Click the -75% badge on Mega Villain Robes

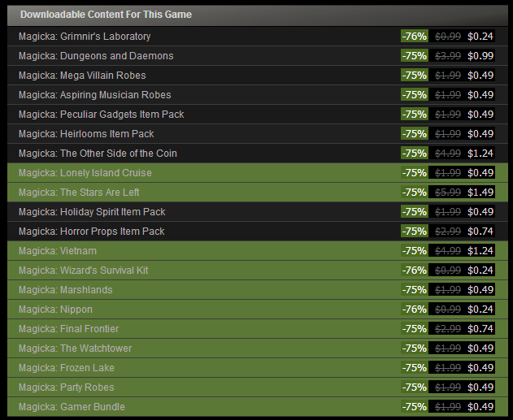click(x=415, y=76)
